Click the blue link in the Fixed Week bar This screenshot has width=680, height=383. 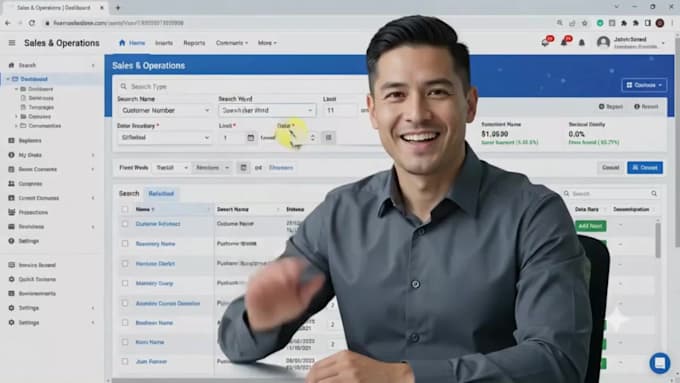[x=281, y=167]
